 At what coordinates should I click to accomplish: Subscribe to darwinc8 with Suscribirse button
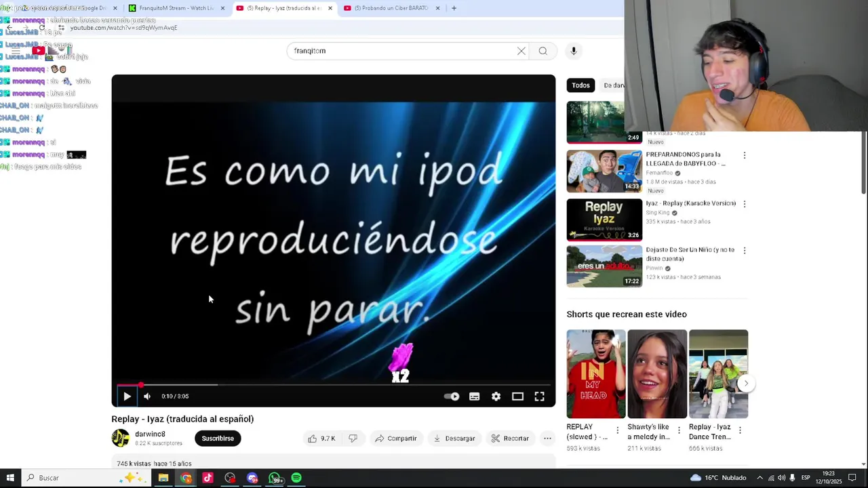(218, 439)
